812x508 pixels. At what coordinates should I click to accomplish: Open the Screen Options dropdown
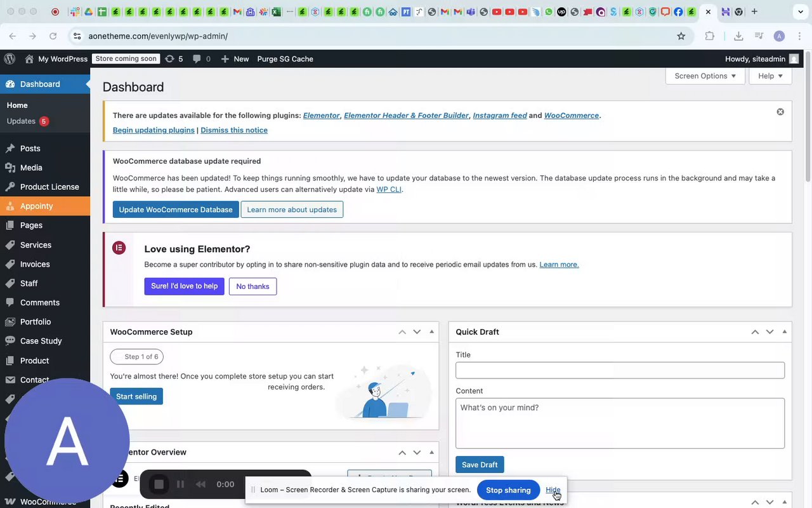[705, 76]
